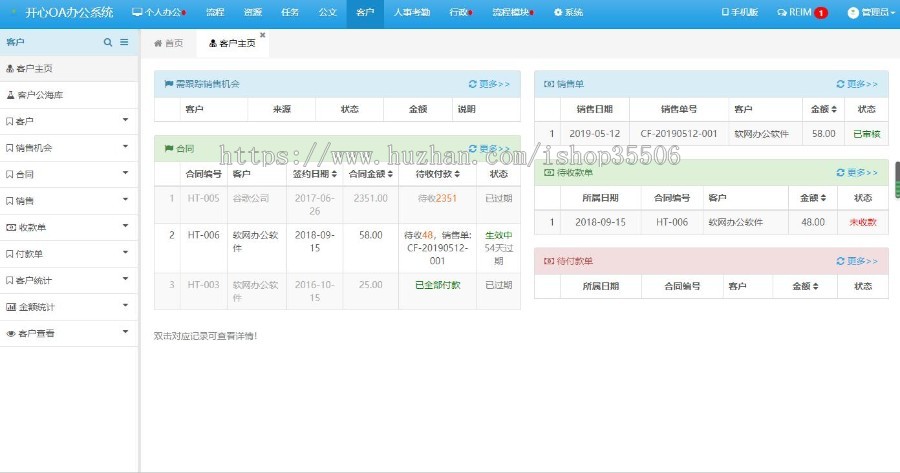Expand 销售机会 sidebar arrow
The height and width of the screenshot is (473, 900).
point(125,146)
